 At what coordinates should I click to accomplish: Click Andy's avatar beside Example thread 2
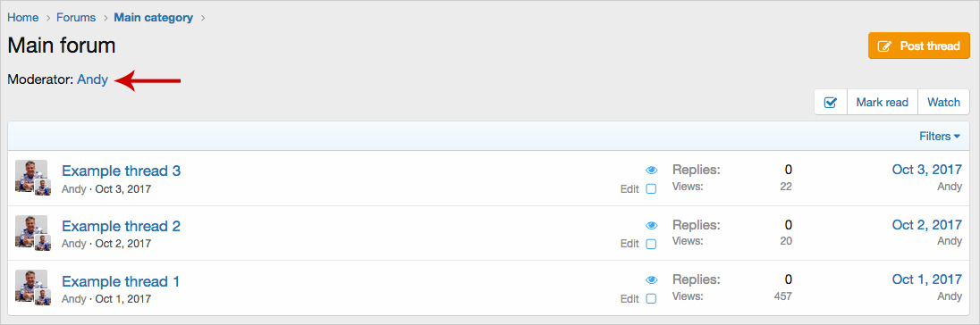31,231
